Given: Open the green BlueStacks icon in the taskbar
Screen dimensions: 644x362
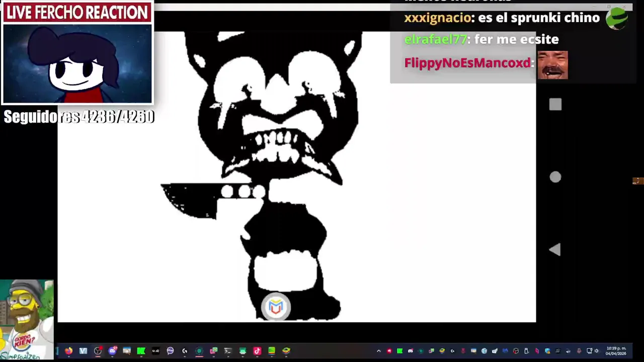Looking at the screenshot, I should pyautogui.click(x=272, y=351).
